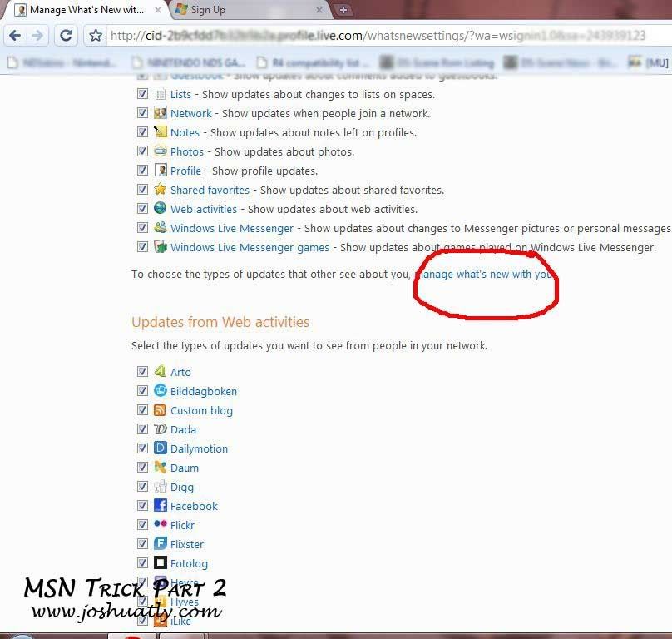Click the Facebook icon

coord(160,506)
